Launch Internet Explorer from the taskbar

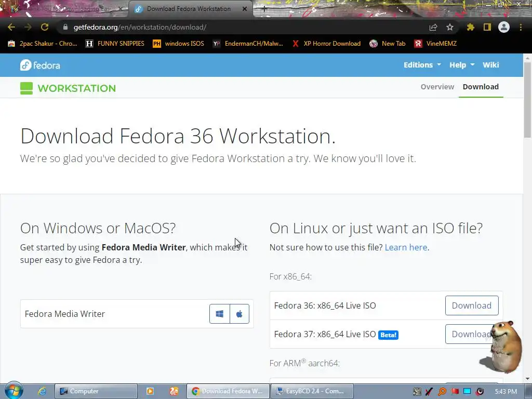pyautogui.click(x=42, y=391)
